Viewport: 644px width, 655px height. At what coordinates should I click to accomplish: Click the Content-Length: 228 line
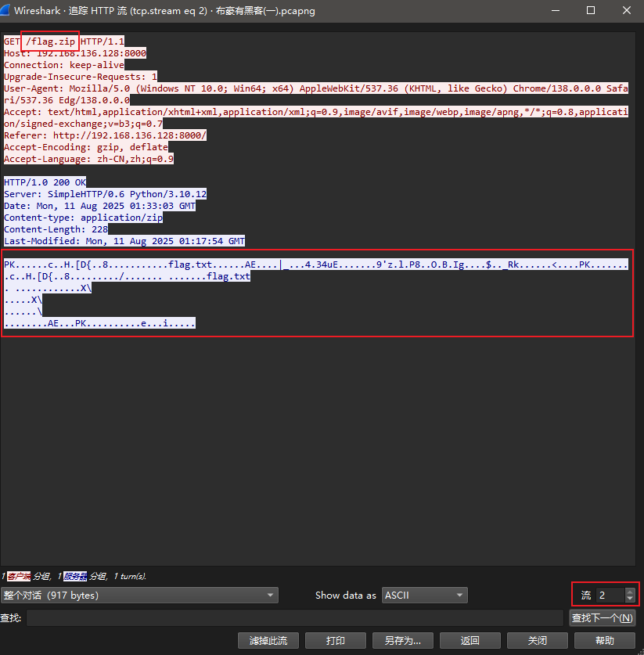tap(56, 229)
